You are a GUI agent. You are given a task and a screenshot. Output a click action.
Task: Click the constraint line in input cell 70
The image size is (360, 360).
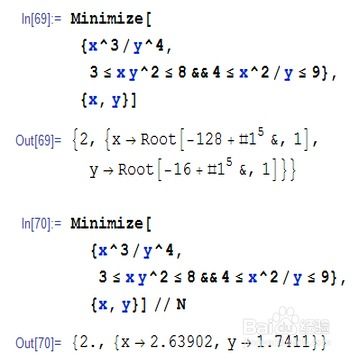click(220, 278)
